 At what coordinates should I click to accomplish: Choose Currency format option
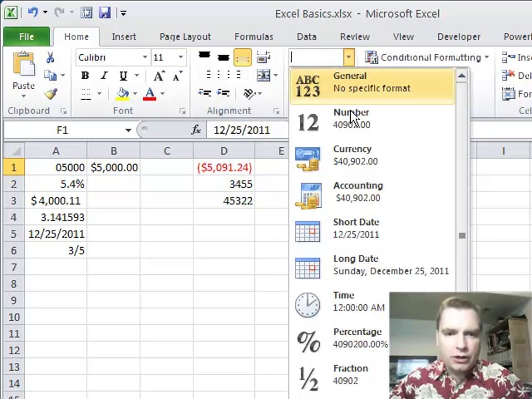[372, 158]
